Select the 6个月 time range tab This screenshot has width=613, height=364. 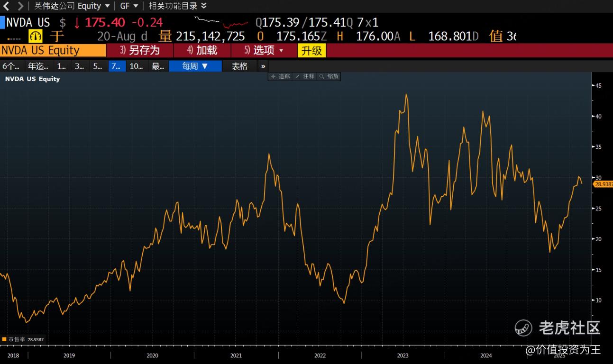[11, 66]
